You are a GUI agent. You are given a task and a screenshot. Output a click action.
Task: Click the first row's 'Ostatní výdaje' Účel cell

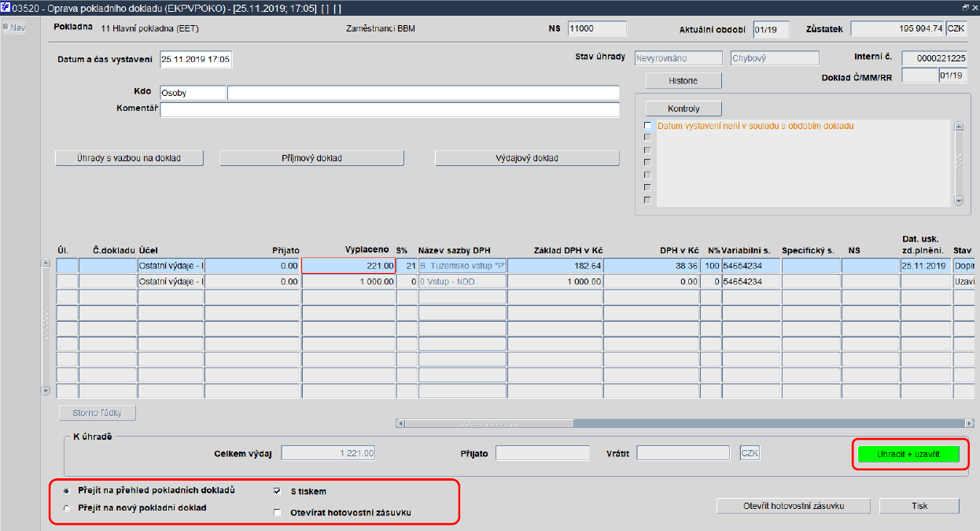171,266
